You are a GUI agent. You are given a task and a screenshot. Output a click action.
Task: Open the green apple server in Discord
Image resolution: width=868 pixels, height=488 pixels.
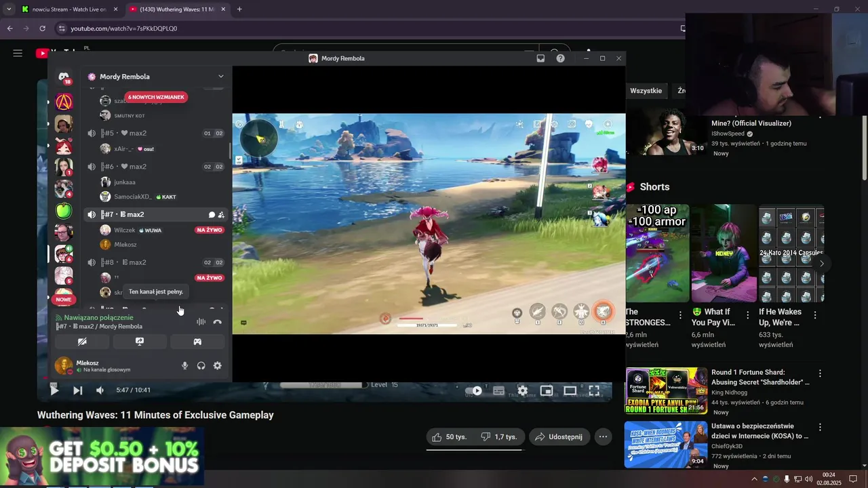click(x=64, y=211)
